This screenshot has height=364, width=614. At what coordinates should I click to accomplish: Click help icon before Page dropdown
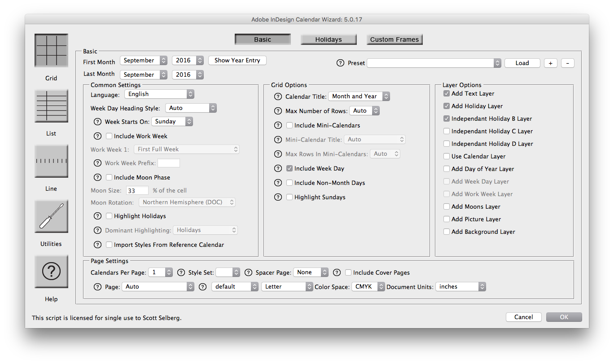(x=97, y=287)
